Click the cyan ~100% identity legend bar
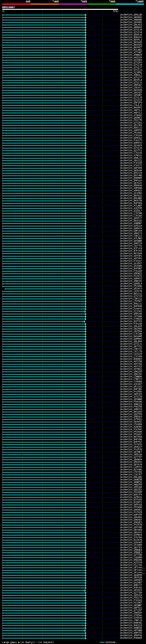146x644 pixels. pyautogui.click(x=130, y=4)
